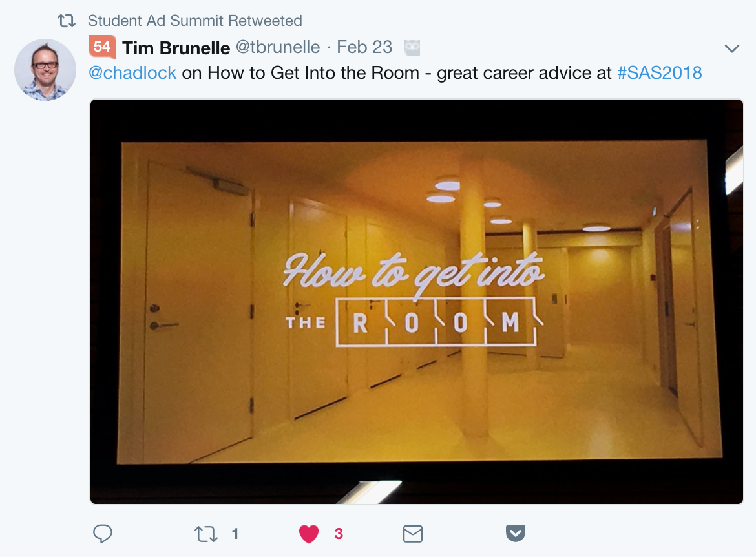
Task: Click the Student Ad Summit Retweeted label
Action: [194, 21]
